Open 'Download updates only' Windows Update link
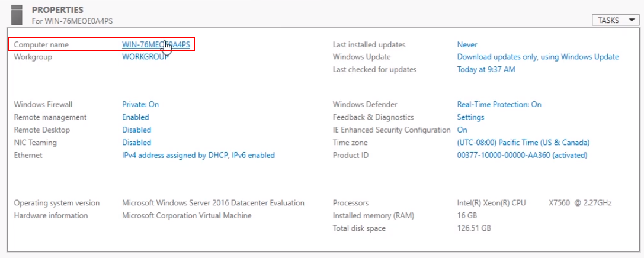 (537, 57)
